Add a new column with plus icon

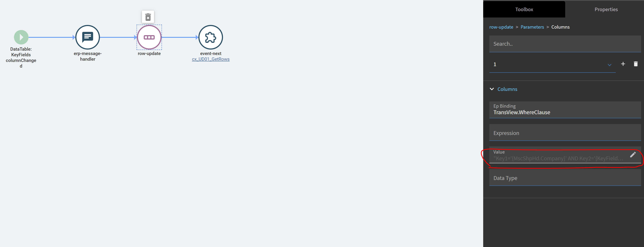click(x=623, y=64)
